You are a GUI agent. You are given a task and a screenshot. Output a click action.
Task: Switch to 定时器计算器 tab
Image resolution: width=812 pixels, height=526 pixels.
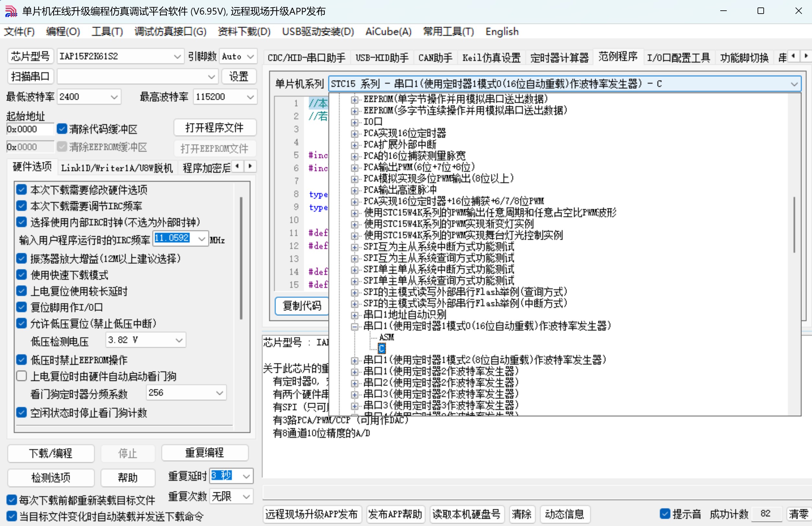coord(559,58)
